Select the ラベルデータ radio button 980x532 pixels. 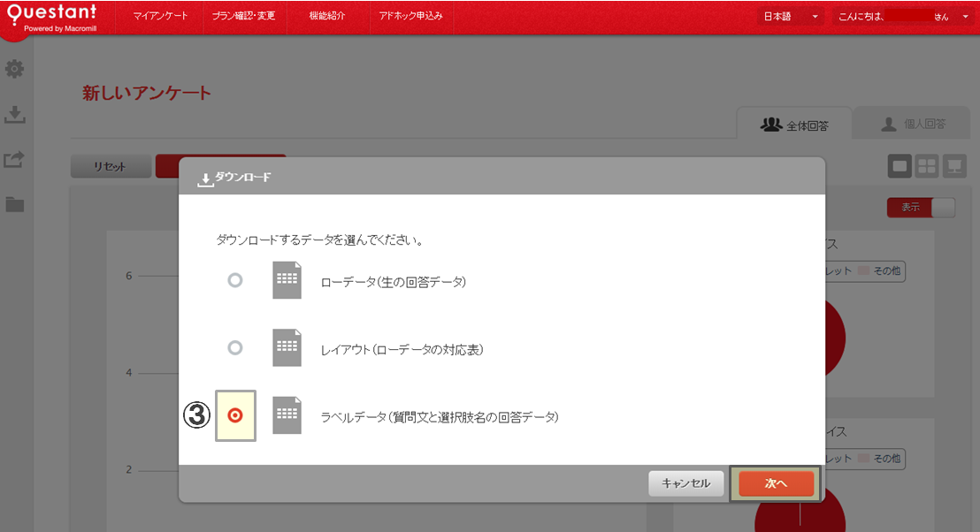point(235,415)
